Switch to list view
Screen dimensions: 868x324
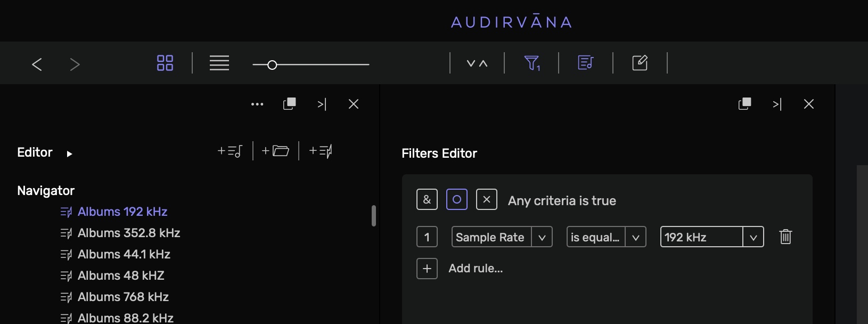[x=219, y=63]
